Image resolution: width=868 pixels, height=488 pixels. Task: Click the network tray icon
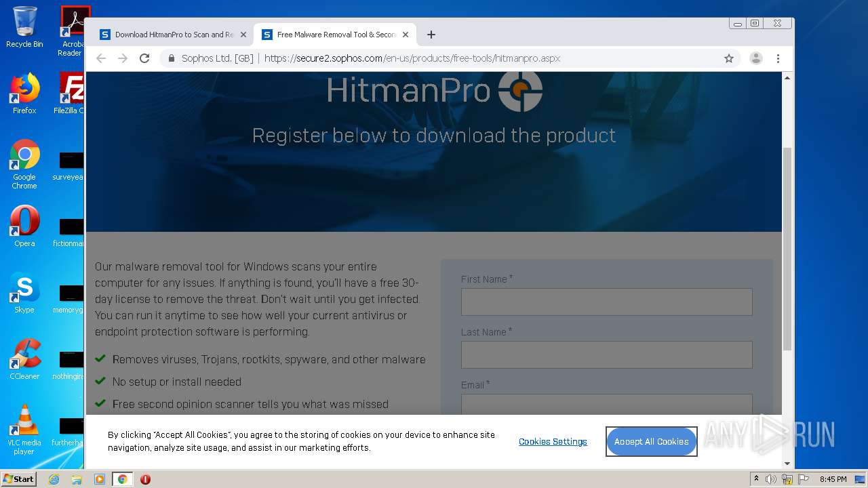click(787, 479)
